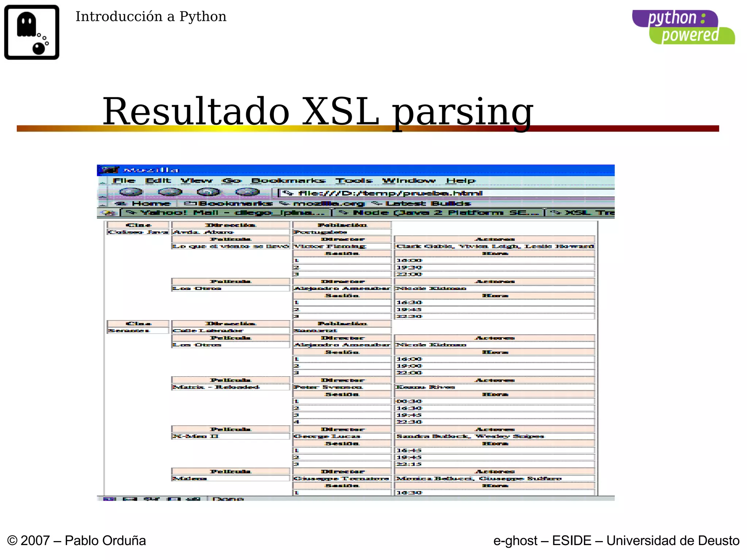Click the URL address field
This screenshot has width=747, height=560.
coord(438,193)
